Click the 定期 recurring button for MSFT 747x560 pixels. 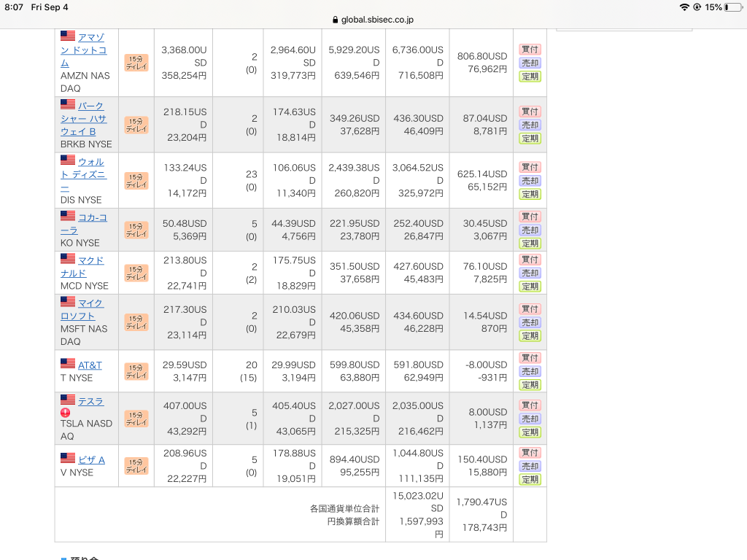(x=530, y=335)
